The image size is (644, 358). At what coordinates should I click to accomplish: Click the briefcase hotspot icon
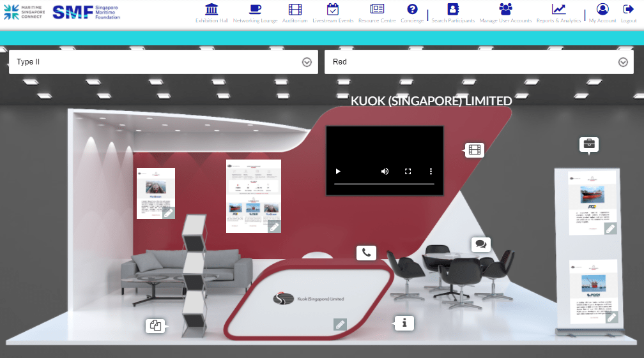click(x=589, y=144)
